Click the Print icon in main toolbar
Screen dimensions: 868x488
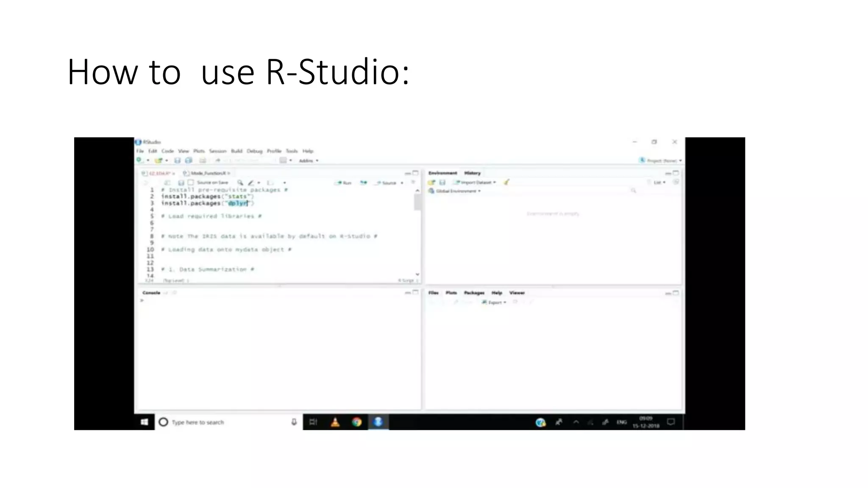pyautogui.click(x=203, y=161)
